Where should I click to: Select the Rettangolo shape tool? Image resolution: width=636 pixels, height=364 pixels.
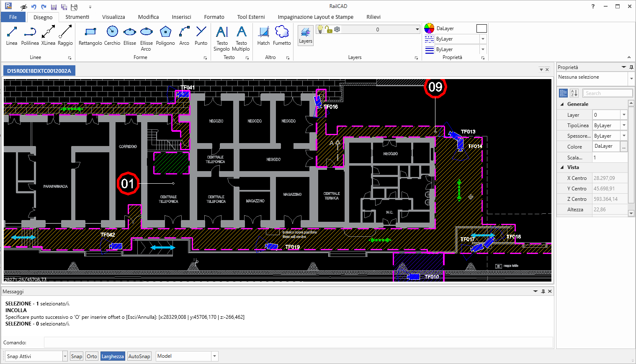click(x=90, y=36)
